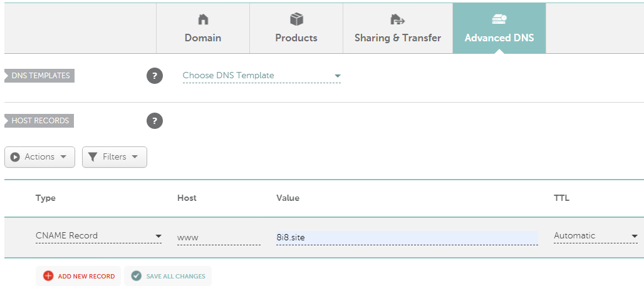Select the Advanced DNS tab
Screen dimensions: 644x291
pyautogui.click(x=499, y=28)
